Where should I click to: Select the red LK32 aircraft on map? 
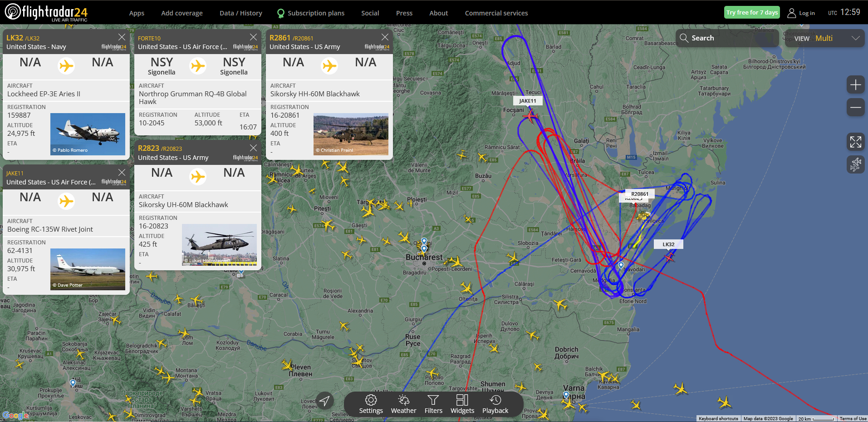pos(669,257)
